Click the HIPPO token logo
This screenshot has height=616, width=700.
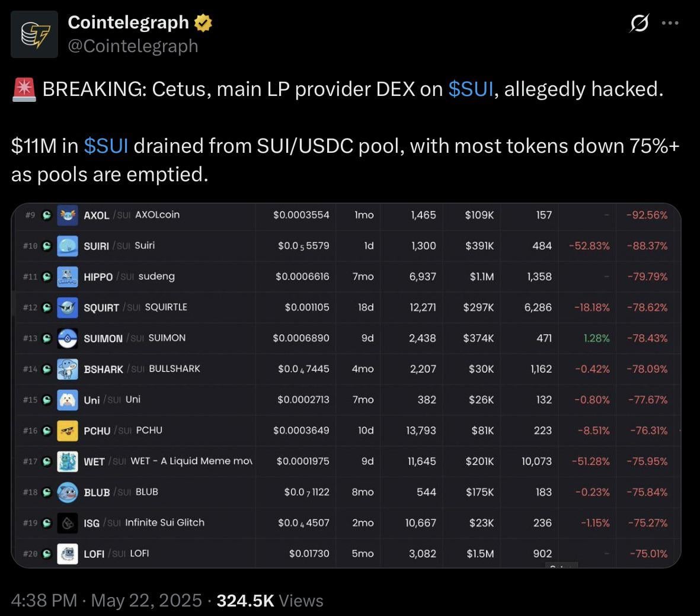pyautogui.click(x=68, y=277)
